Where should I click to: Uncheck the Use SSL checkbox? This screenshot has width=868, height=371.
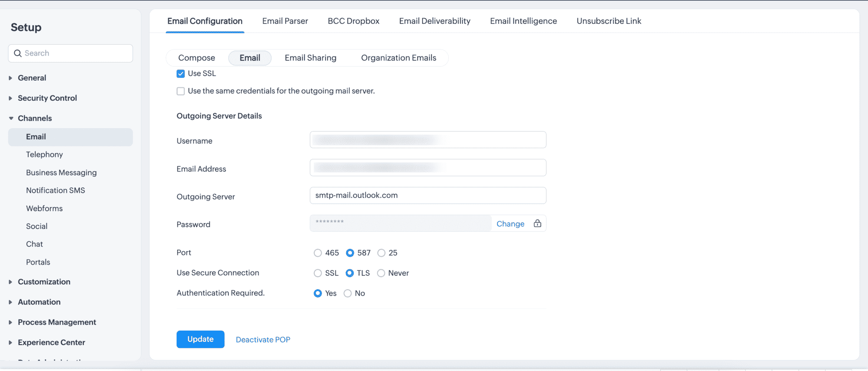(181, 74)
